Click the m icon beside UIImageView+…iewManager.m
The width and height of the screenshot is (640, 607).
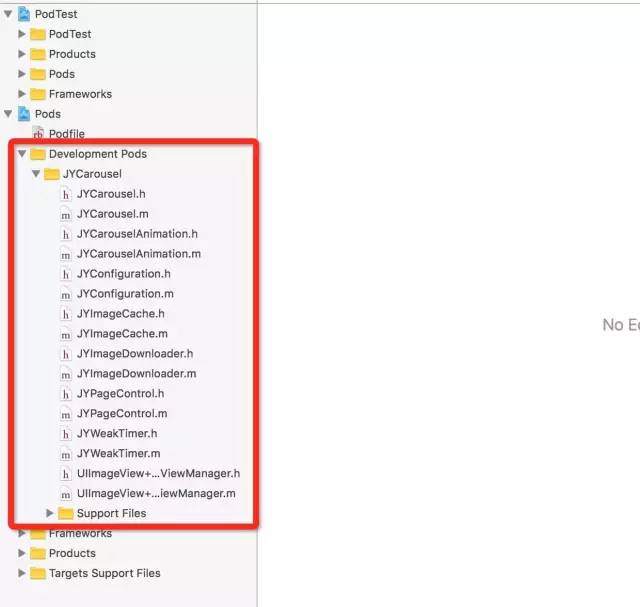[x=66, y=494]
